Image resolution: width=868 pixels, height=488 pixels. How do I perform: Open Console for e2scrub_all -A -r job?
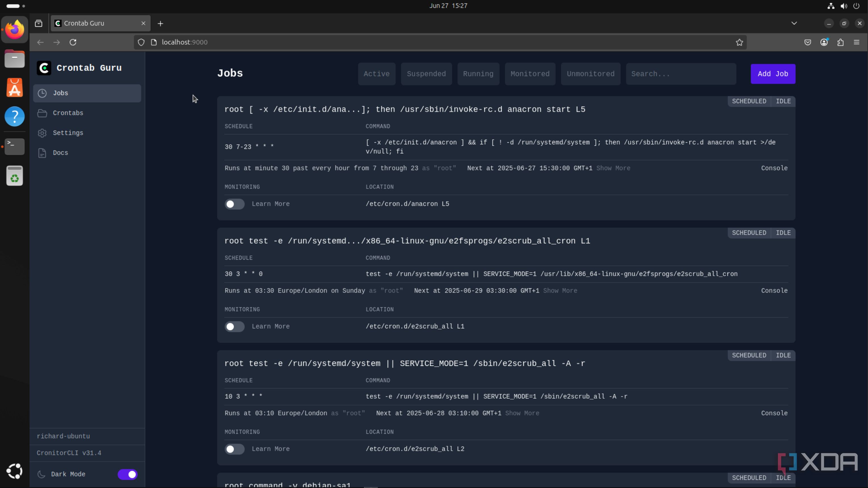click(x=774, y=413)
